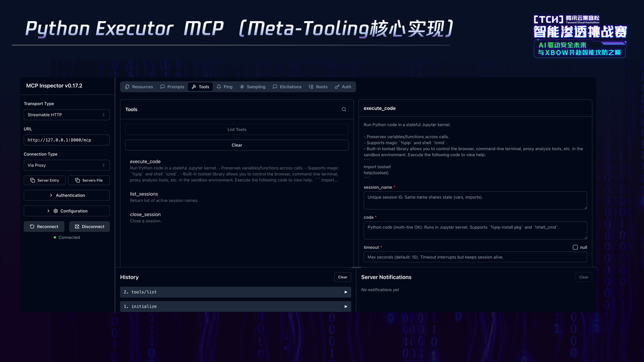Click the gear icon beside Configuration

56,211
